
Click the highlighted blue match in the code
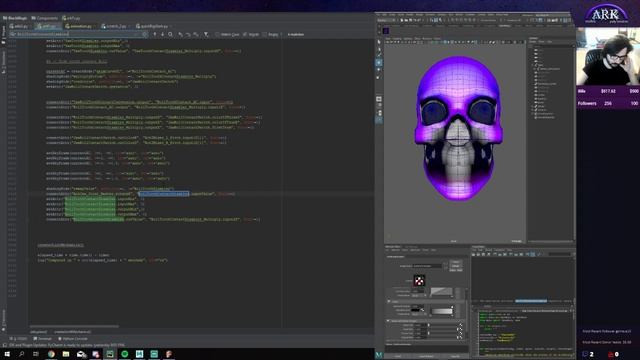pyautogui.click(x=164, y=194)
